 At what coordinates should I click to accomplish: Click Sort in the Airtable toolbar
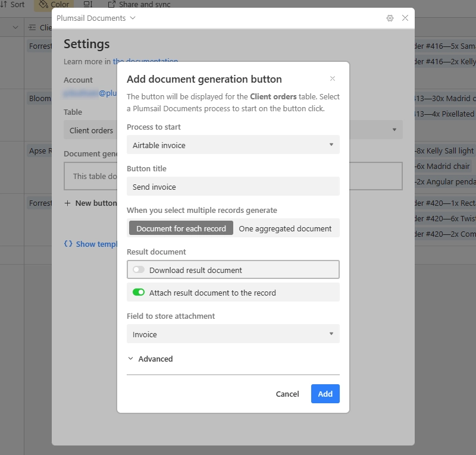12,5
